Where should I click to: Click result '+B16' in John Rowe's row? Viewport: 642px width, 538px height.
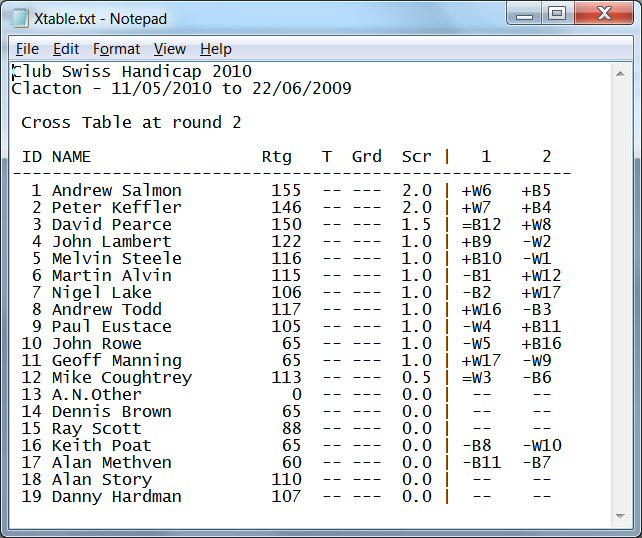coord(541,343)
